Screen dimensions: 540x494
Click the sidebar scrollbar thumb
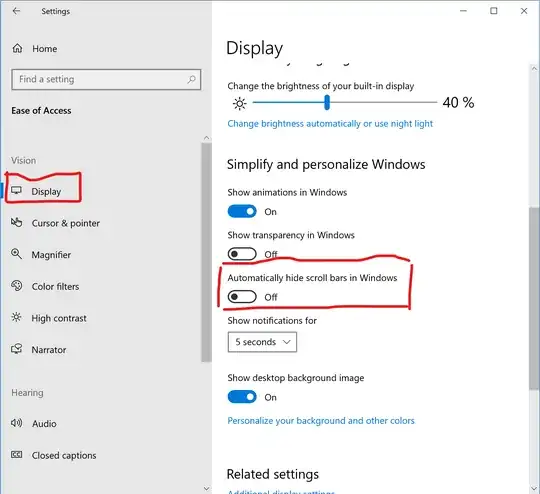click(x=206, y=252)
